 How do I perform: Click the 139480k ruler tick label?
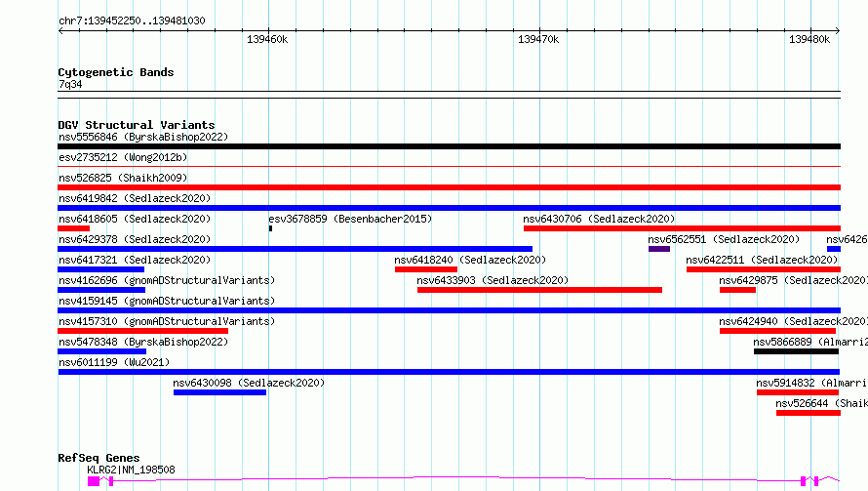[x=809, y=39]
